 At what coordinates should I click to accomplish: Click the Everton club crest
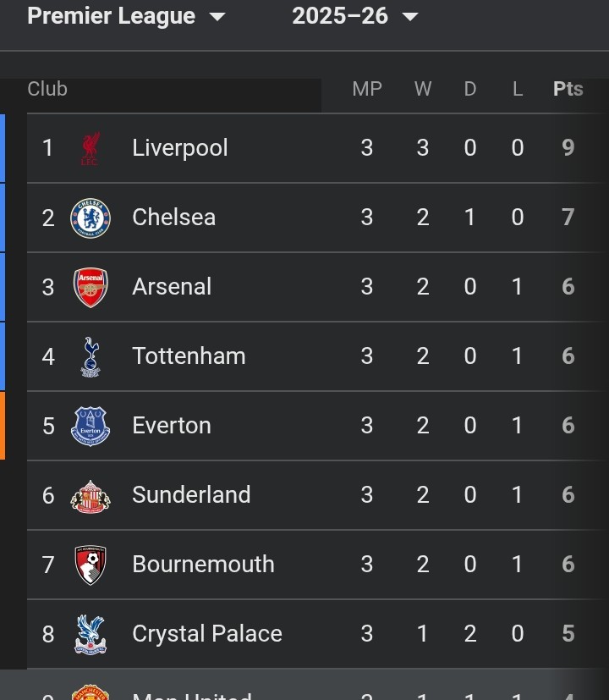91,427
